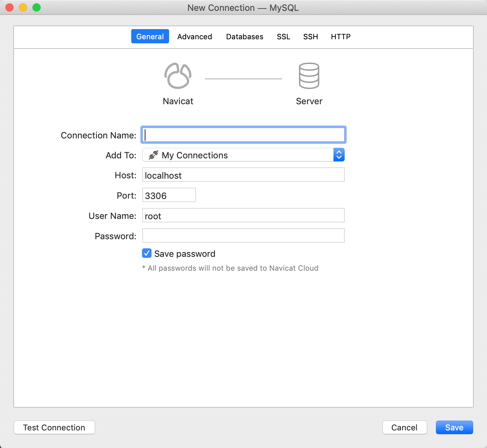Open the Databases tab
Screen dimensions: 487x448
point(245,37)
